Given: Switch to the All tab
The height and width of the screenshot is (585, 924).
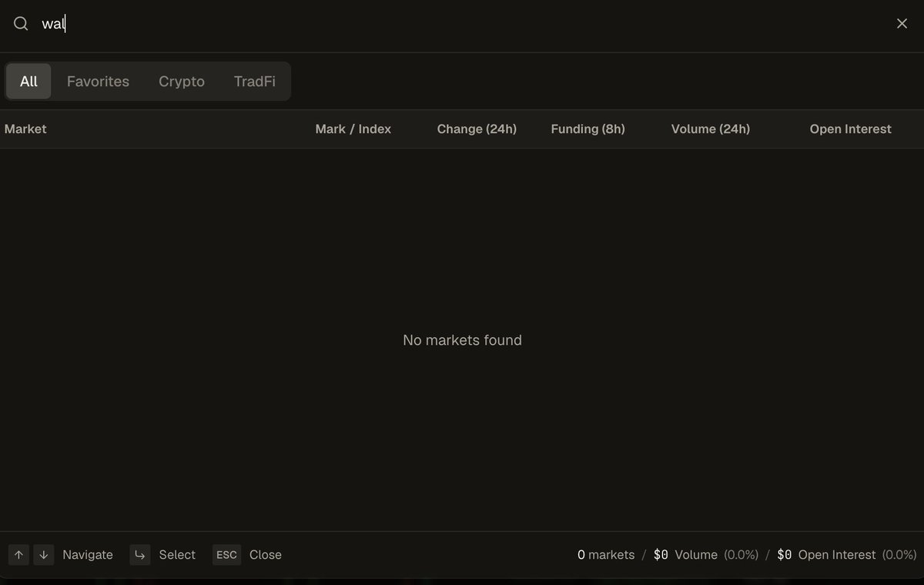Looking at the screenshot, I should click(x=28, y=82).
